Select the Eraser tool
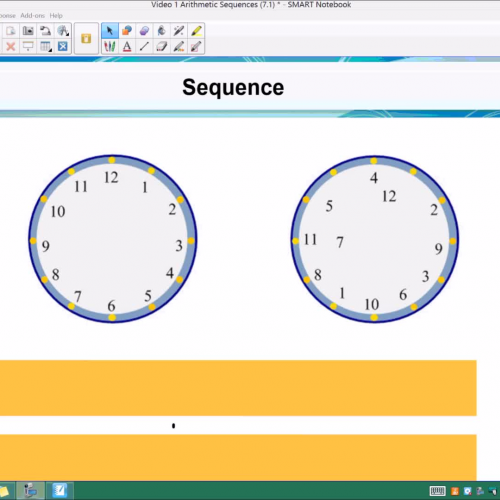The width and height of the screenshot is (500, 500). pos(161,46)
